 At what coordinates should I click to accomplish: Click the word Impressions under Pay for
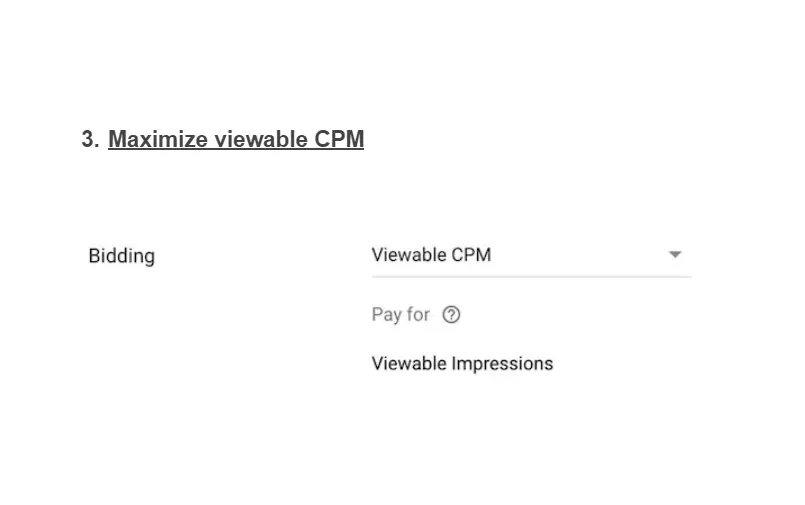point(503,363)
